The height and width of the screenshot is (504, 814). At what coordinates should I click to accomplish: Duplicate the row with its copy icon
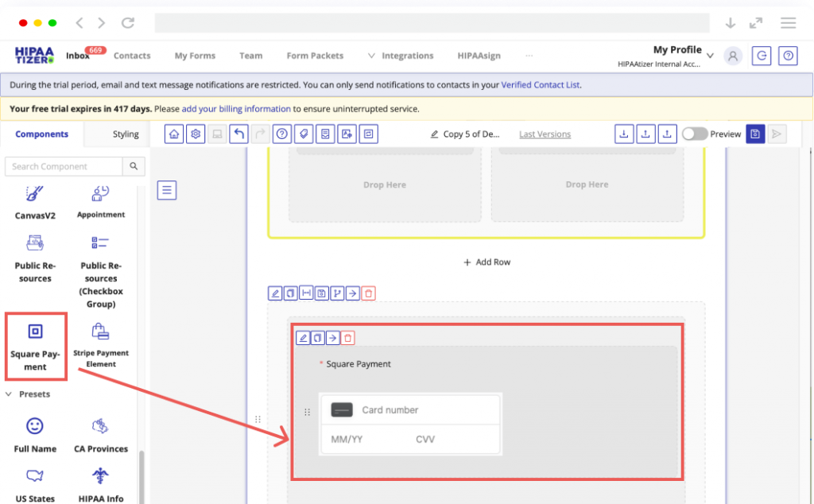pos(291,293)
